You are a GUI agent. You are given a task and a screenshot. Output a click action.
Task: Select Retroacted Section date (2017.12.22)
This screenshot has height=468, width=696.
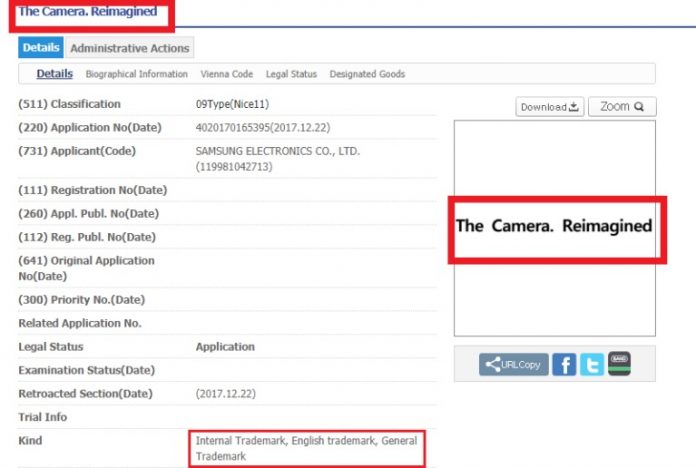pos(225,394)
